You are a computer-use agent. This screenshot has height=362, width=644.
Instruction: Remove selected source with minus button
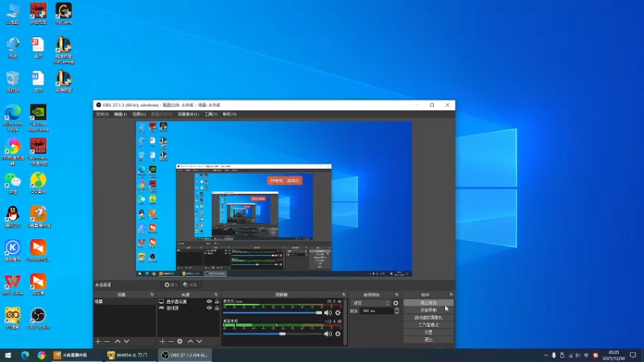point(171,341)
